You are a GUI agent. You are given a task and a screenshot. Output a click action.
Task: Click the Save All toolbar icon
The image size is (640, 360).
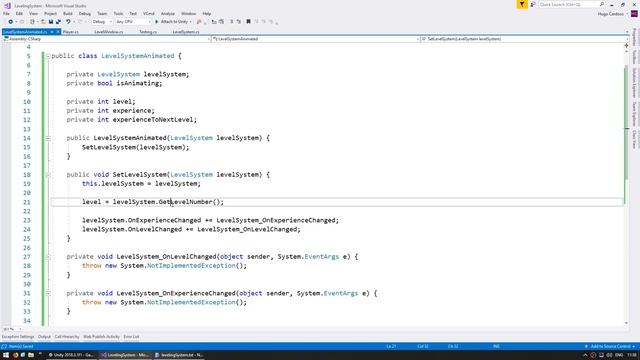pos(58,22)
